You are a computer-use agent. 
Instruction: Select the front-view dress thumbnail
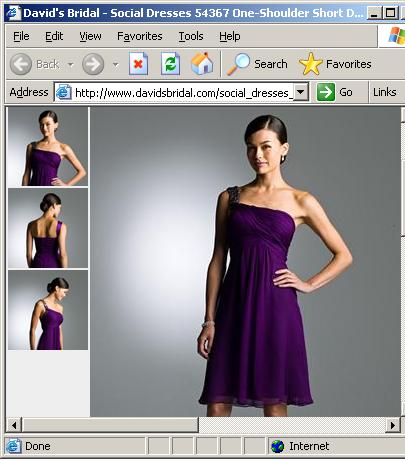pos(48,146)
